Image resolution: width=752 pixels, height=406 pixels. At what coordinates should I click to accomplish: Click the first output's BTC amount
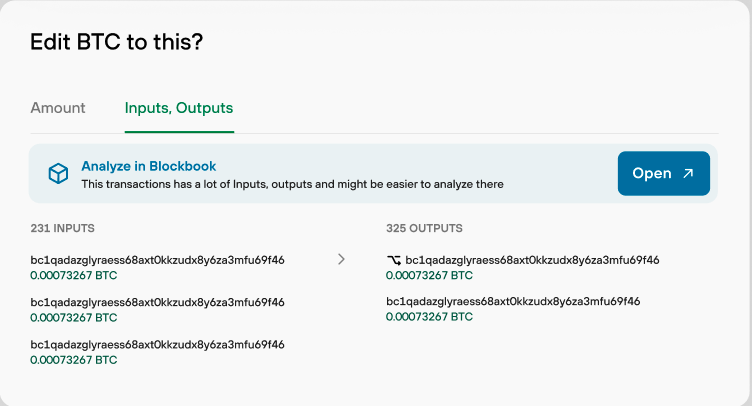pos(429,275)
